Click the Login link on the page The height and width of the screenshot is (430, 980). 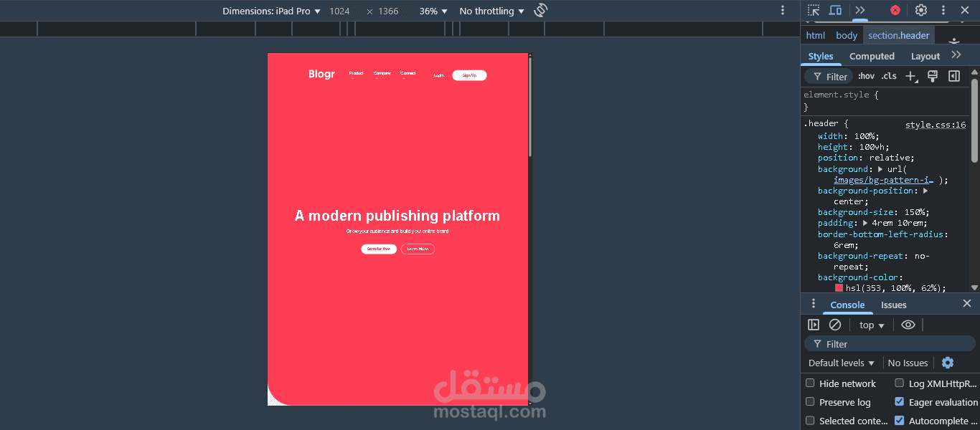coord(439,75)
